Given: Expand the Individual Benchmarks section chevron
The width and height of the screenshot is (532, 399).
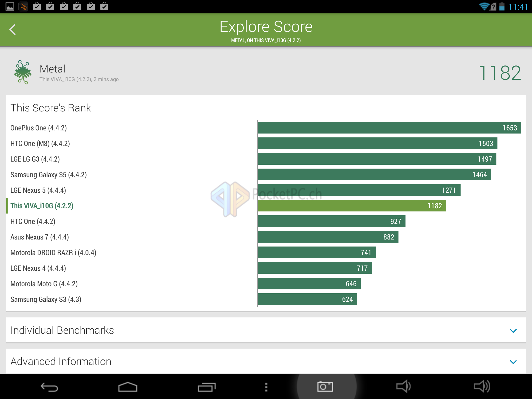Looking at the screenshot, I should (x=513, y=331).
